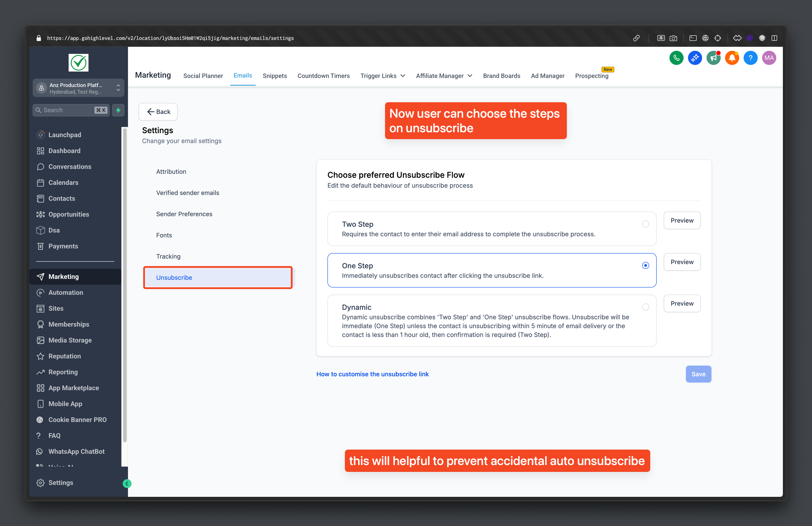Expand the Affiliate Manager dropdown
The width and height of the screenshot is (812, 526).
pyautogui.click(x=444, y=76)
